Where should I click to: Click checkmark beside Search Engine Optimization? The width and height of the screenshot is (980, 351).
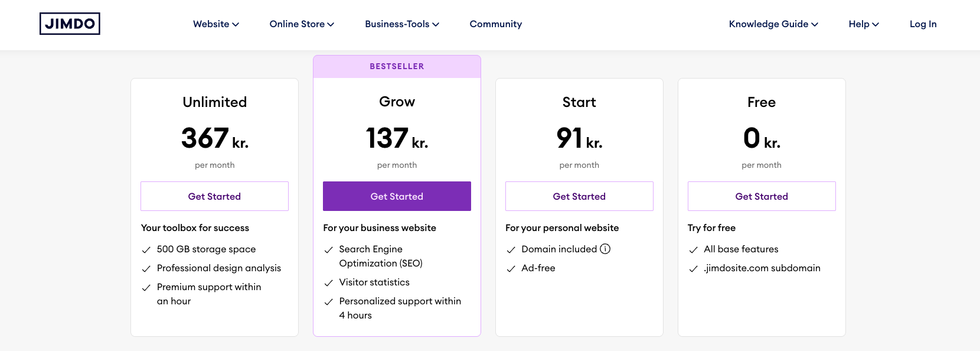328,250
